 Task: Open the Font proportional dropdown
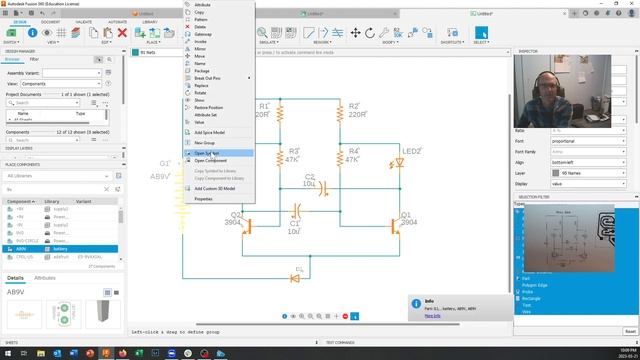click(x=588, y=141)
